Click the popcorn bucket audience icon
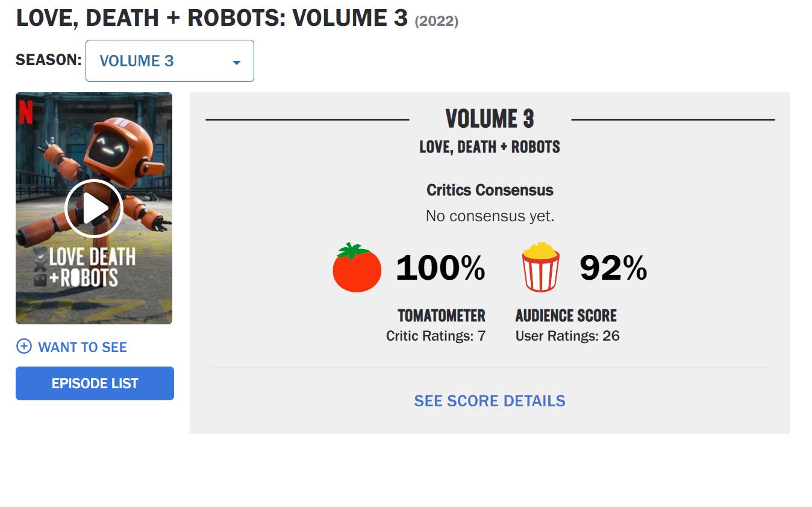Viewport: 812px width, 507px height. (540, 267)
